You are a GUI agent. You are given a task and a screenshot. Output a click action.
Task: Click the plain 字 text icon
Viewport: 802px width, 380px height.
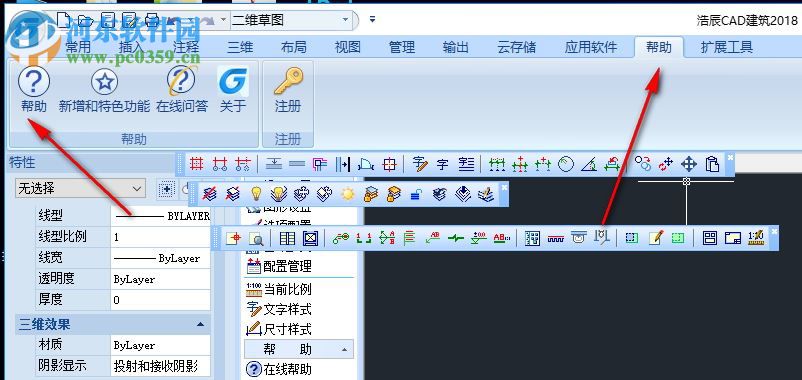click(x=442, y=165)
